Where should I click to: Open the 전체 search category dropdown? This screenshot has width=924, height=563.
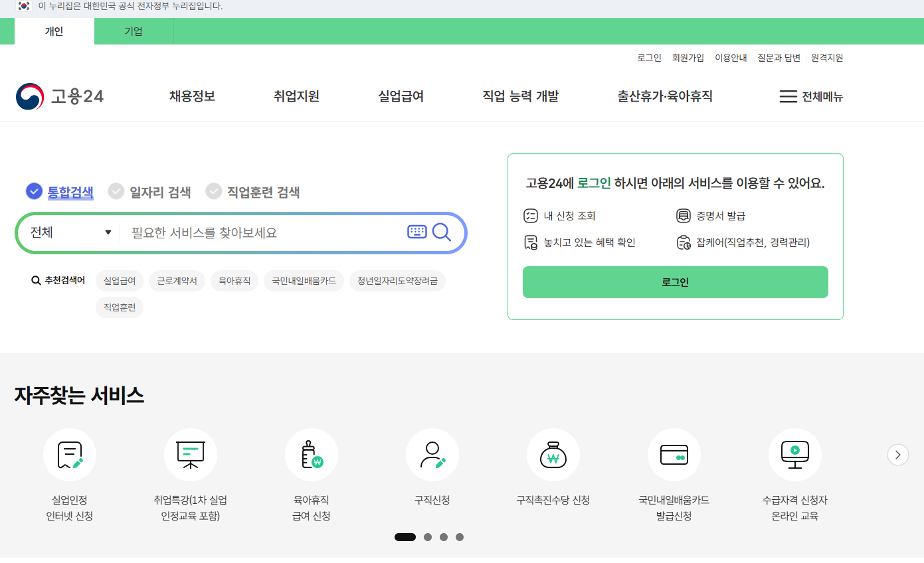(x=68, y=233)
